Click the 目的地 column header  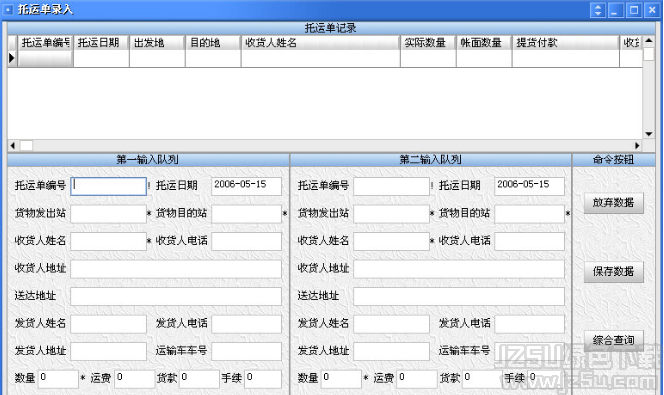(213, 43)
